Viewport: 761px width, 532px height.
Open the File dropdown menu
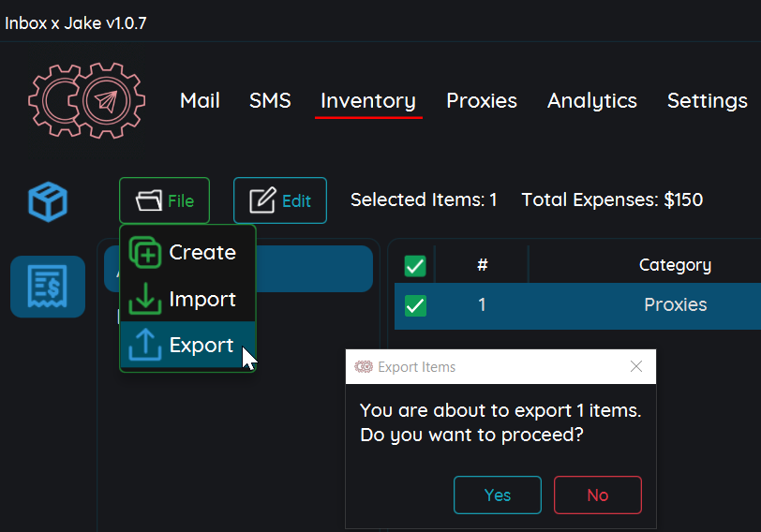[165, 200]
